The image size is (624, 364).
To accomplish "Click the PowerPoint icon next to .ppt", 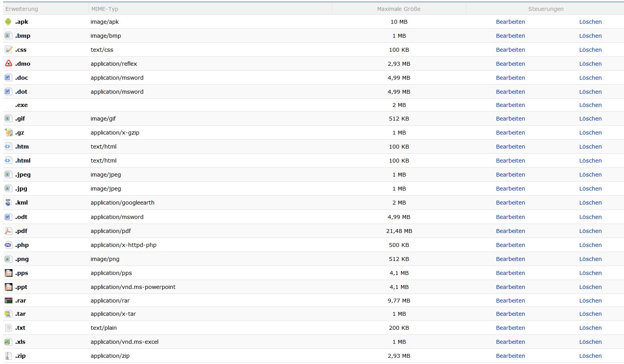I will click(x=8, y=287).
